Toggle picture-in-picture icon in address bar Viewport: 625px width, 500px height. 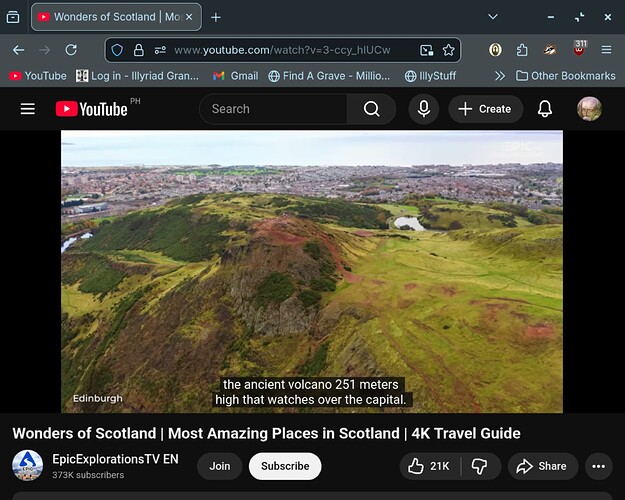pyautogui.click(x=426, y=50)
